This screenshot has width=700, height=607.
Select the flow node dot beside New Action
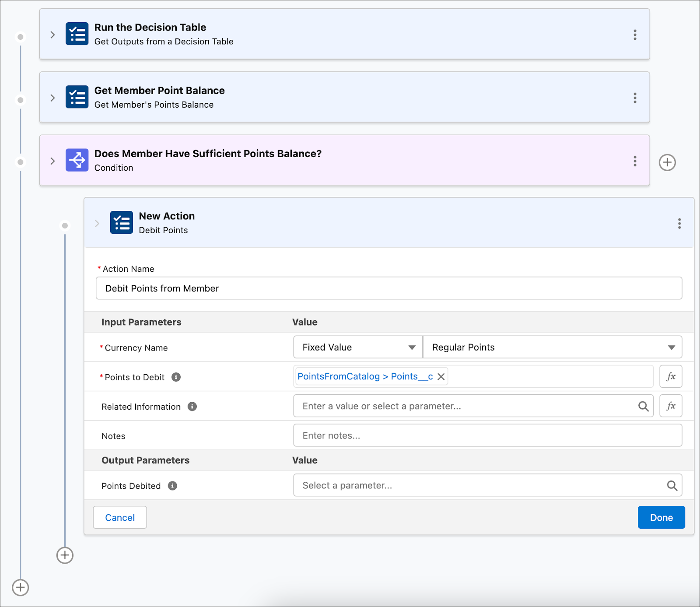[x=65, y=226]
